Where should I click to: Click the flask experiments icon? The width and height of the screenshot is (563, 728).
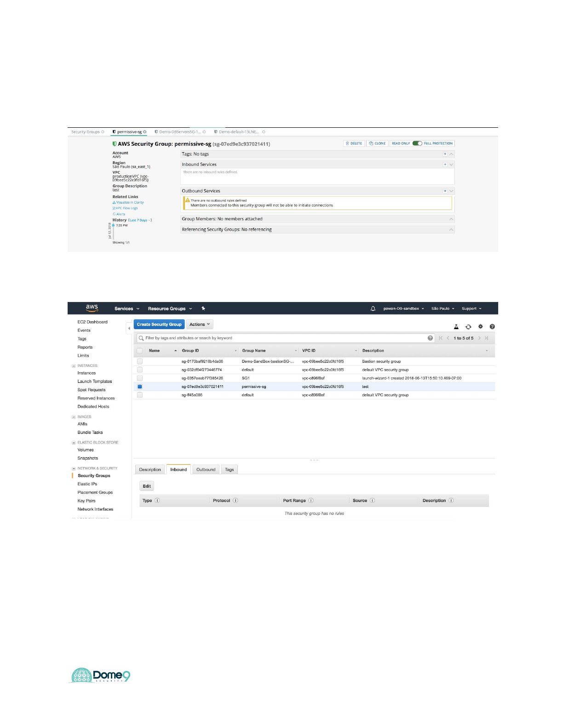pyautogui.click(x=456, y=327)
